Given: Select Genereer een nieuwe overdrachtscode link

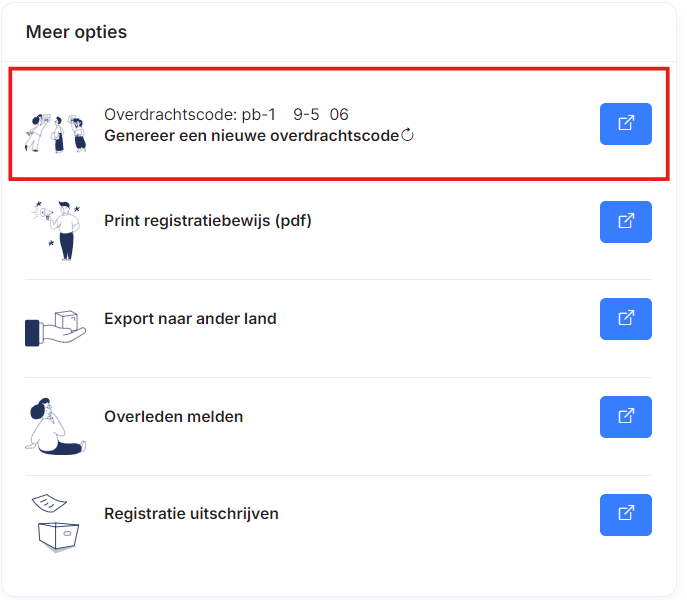Looking at the screenshot, I should point(251,136).
